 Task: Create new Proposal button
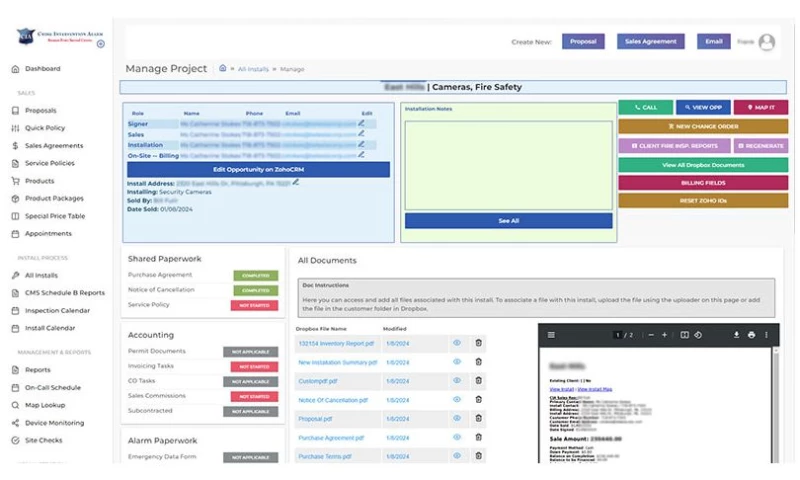point(583,42)
